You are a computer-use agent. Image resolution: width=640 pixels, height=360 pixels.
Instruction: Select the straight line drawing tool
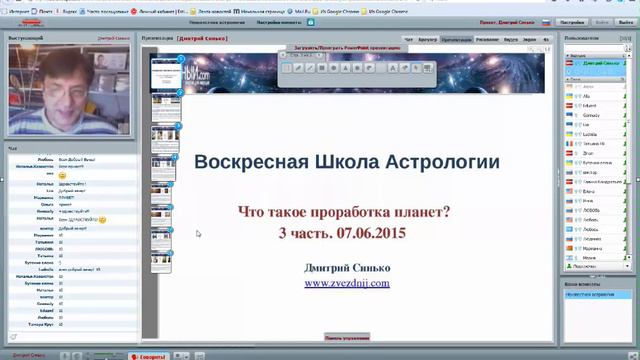point(310,68)
